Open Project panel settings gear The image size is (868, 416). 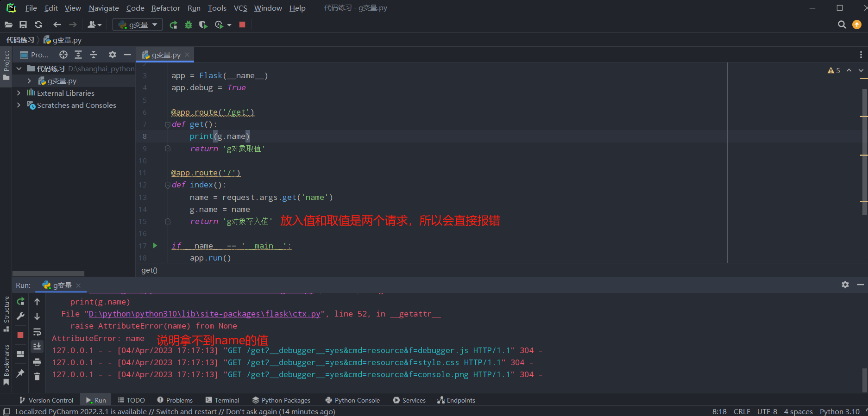[x=113, y=55]
